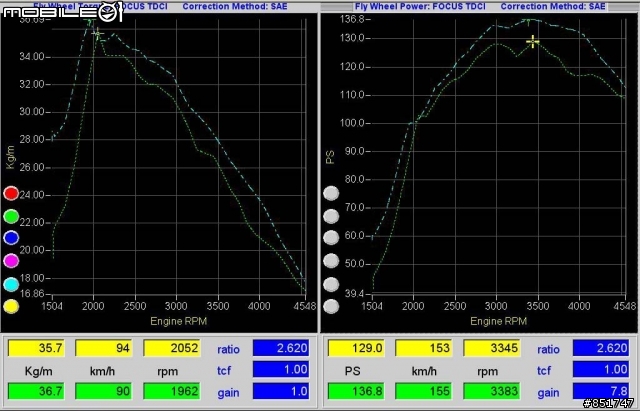Viewport: 640px width, 411px height.
Task: Click 'Correction Method: SAE' above power graph
Action: click(x=553, y=6)
